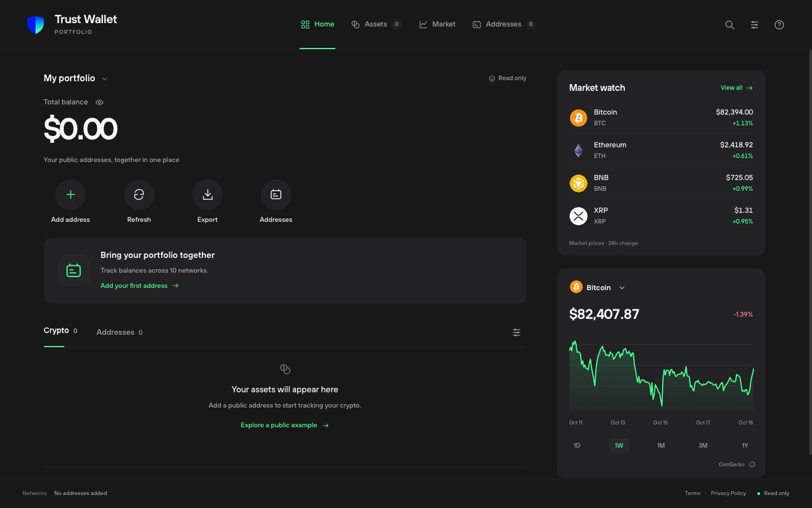The width and height of the screenshot is (812, 508).
Task: Open the Bitcoin chart coin selector
Action: click(598, 287)
